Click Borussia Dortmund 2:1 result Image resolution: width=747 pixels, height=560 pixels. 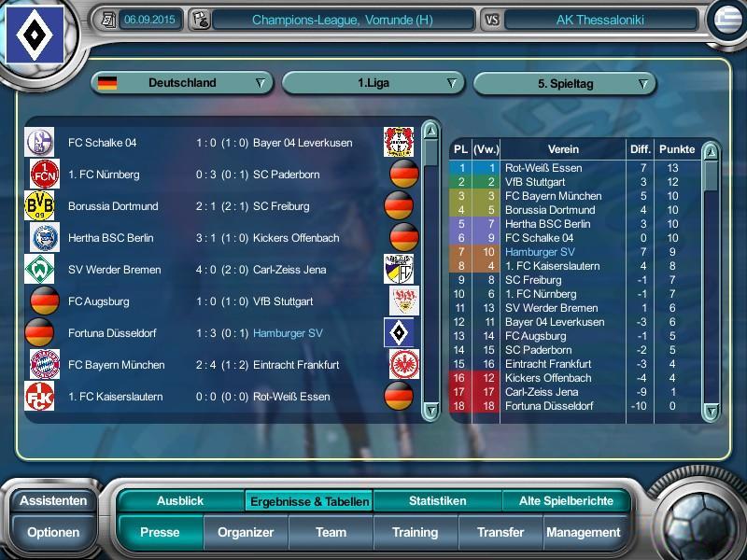click(x=222, y=206)
